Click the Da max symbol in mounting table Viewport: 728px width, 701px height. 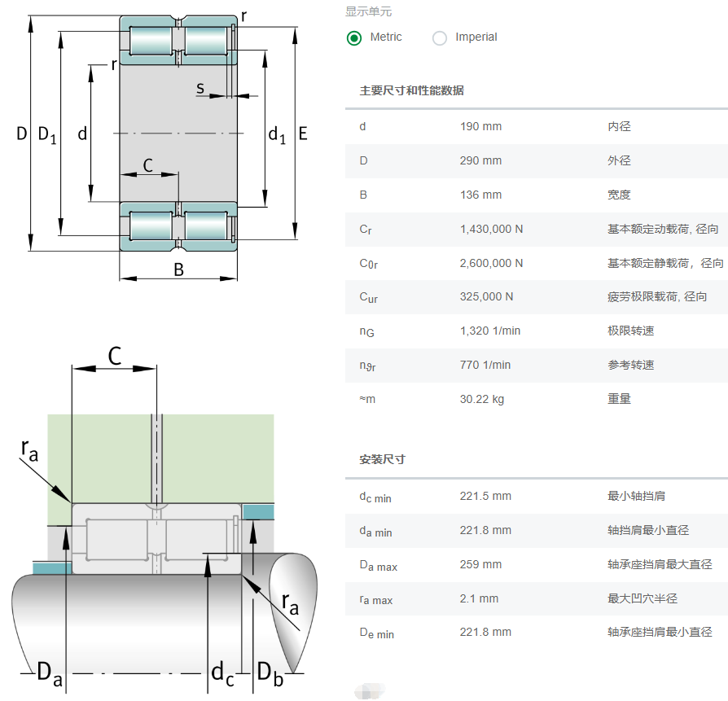tap(378, 566)
